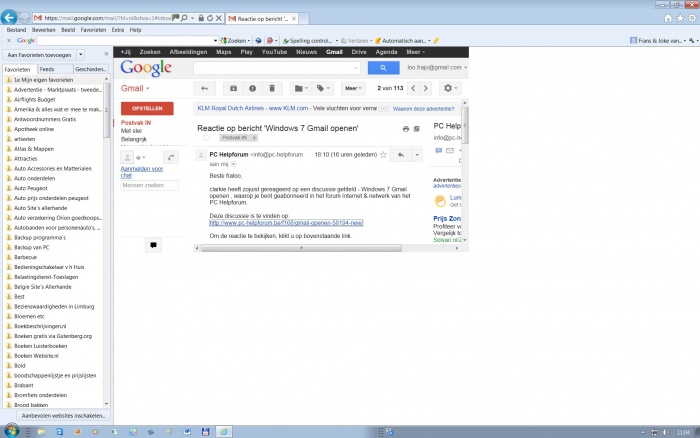
Task: Go to the older message arrow
Action: pos(425,88)
